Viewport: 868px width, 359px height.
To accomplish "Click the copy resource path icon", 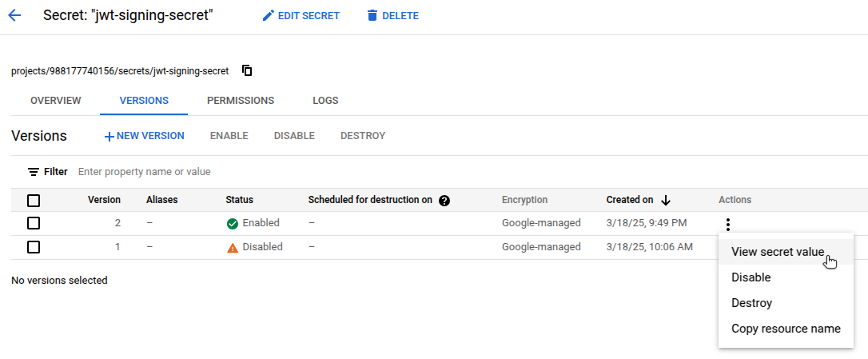I will (247, 70).
